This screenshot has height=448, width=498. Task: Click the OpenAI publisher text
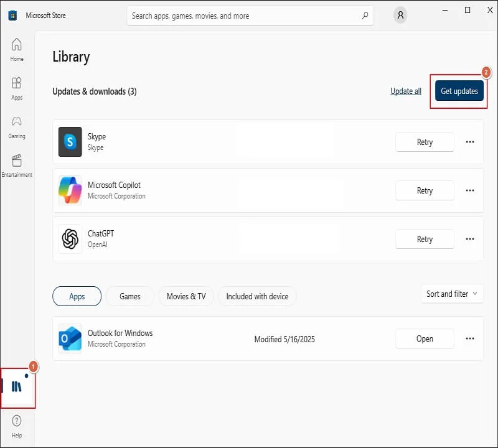[98, 245]
